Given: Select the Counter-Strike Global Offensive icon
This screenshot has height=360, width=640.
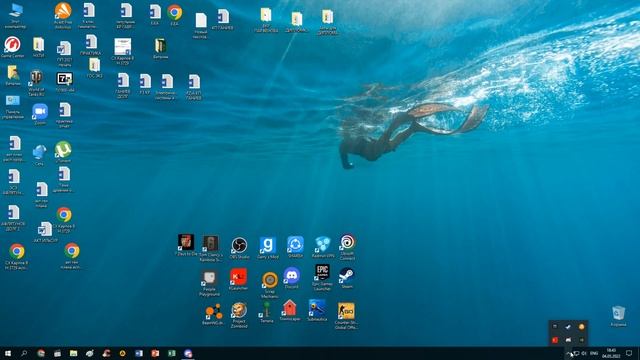Looking at the screenshot, I should click(x=346, y=316).
